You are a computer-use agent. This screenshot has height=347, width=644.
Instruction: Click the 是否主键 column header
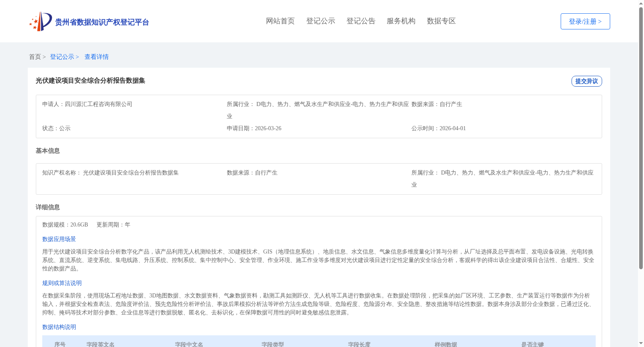pos(532,344)
